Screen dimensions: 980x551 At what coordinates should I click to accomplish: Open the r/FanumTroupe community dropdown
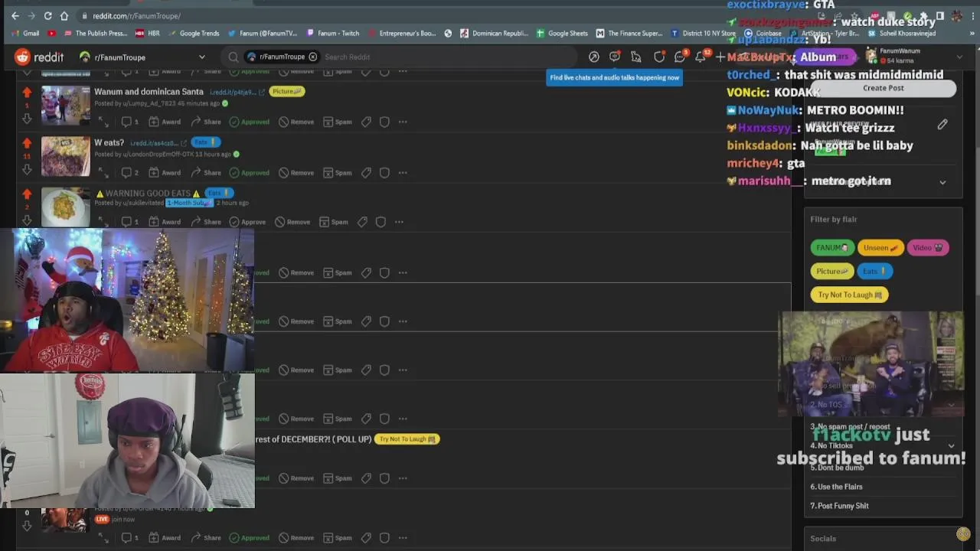click(142, 57)
